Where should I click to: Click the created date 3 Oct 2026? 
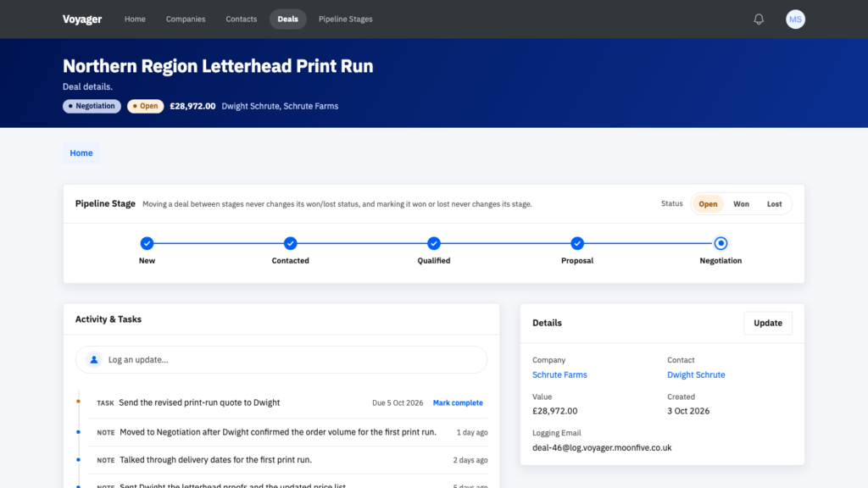(688, 411)
